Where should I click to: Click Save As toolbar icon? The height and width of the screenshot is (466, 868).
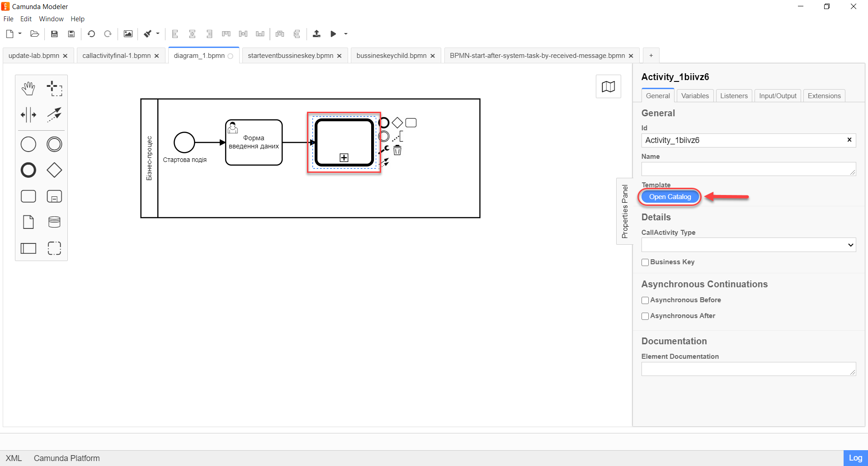[71, 34]
